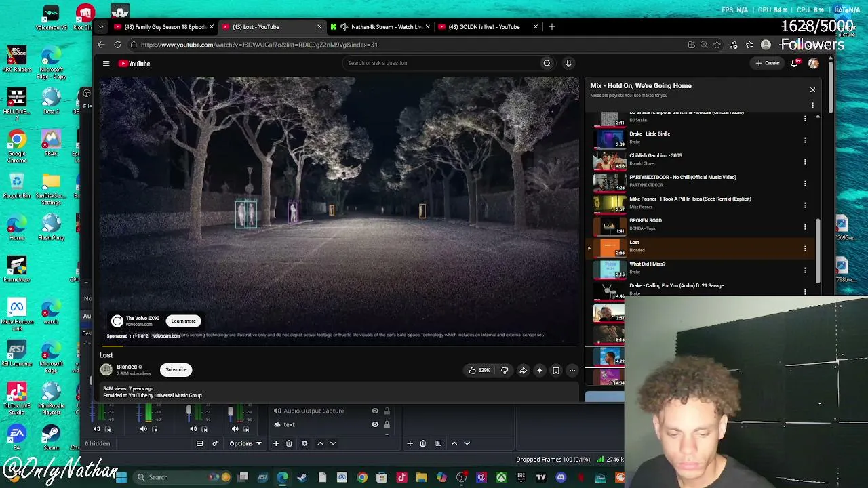Open YouTube notifications bell
This screenshot has width=868, height=488.
tap(795, 63)
